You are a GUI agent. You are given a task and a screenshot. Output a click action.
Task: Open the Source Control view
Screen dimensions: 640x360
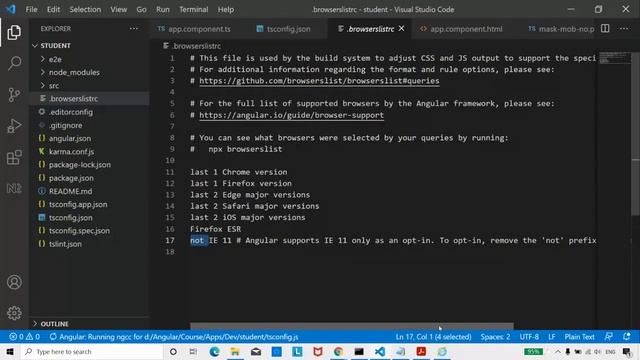(x=14, y=95)
